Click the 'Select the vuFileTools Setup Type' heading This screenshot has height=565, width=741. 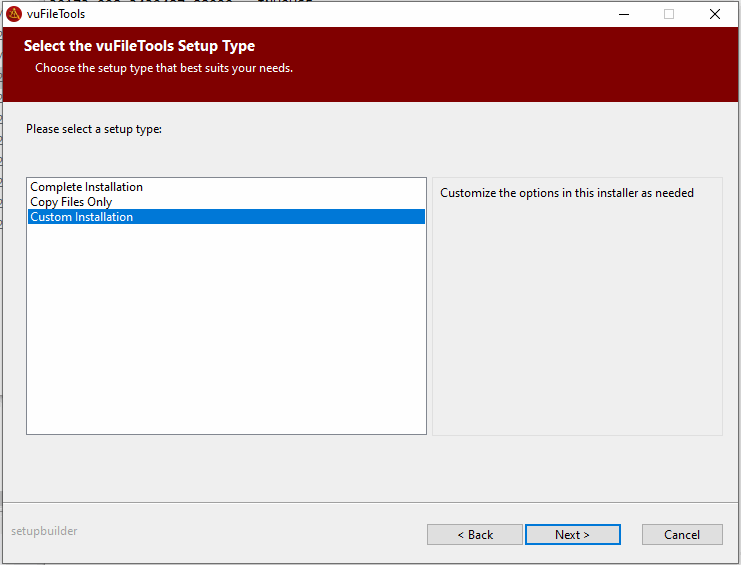[x=139, y=46]
